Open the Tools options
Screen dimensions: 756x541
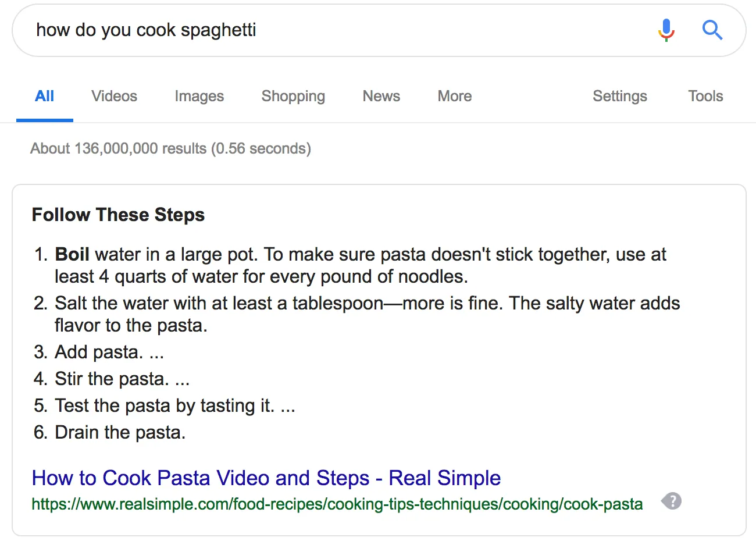pyautogui.click(x=705, y=96)
